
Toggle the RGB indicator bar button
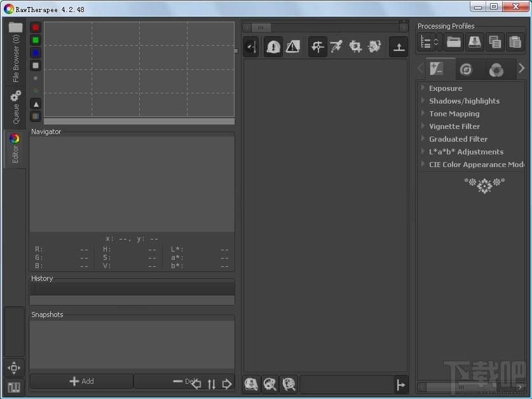[36, 116]
